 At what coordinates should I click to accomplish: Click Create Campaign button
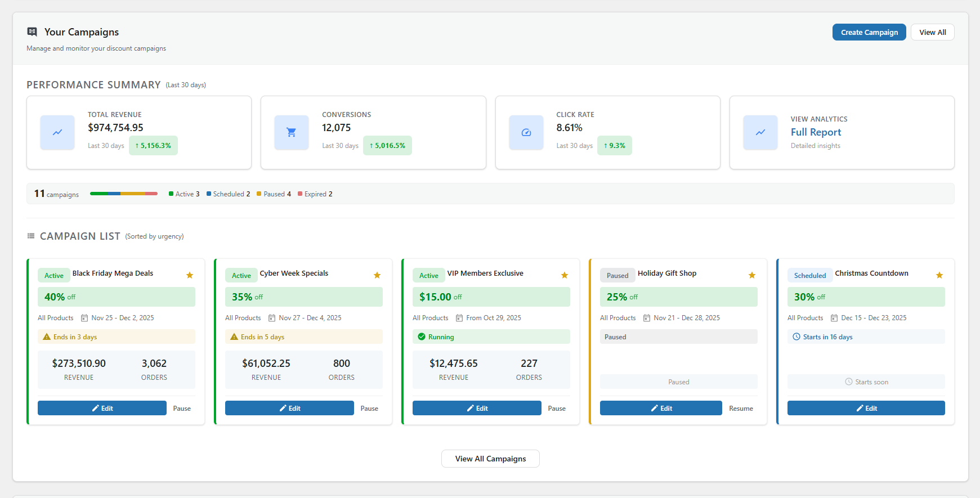pos(869,32)
